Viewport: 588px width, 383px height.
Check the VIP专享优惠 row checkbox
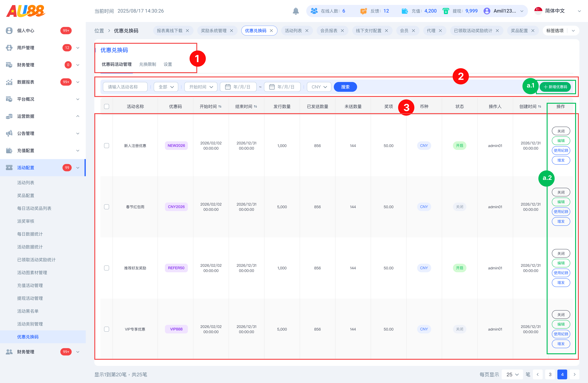106,329
